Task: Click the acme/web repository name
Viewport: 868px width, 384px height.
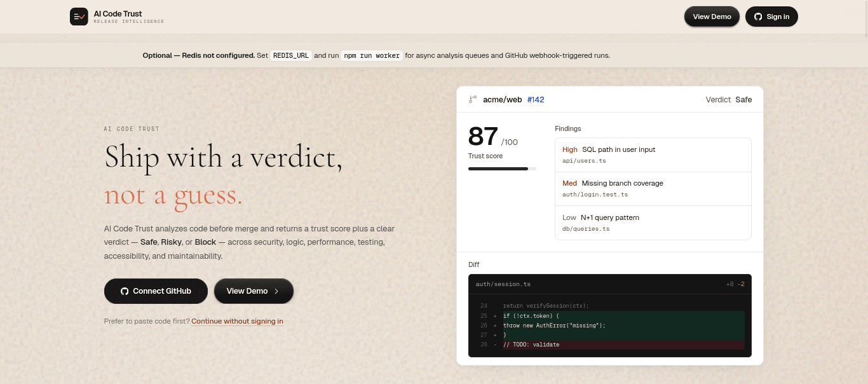Action: (x=502, y=99)
